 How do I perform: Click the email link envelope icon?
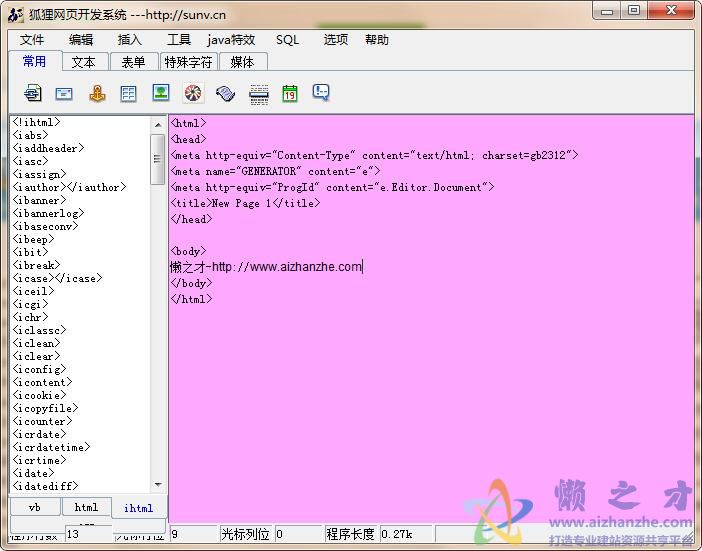click(x=64, y=94)
